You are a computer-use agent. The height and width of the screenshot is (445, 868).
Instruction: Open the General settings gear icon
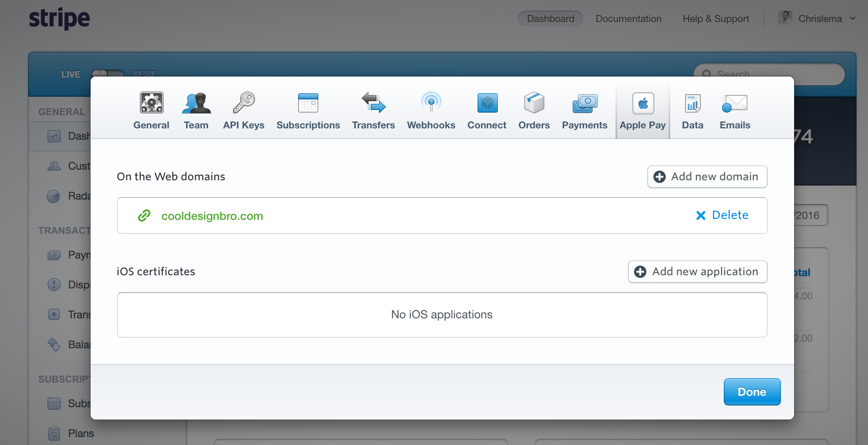151,103
